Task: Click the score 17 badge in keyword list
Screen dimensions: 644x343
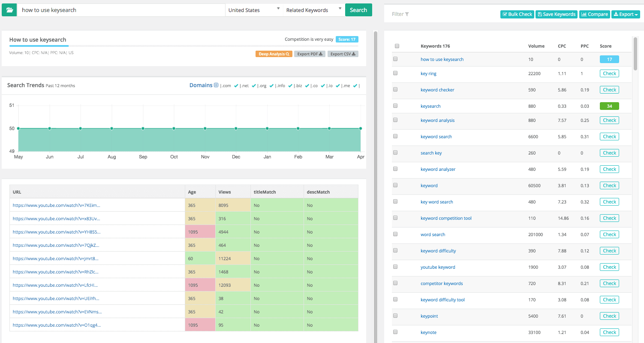Action: click(609, 59)
